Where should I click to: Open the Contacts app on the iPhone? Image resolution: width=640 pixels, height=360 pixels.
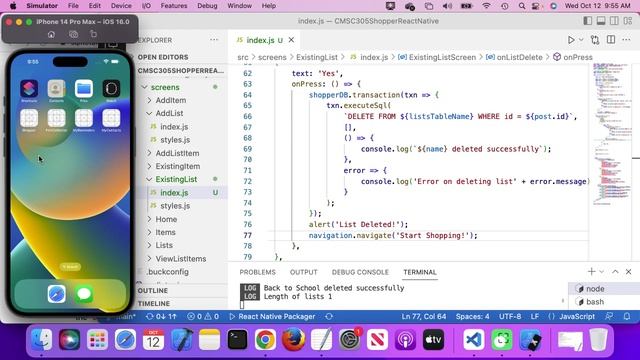(56, 88)
